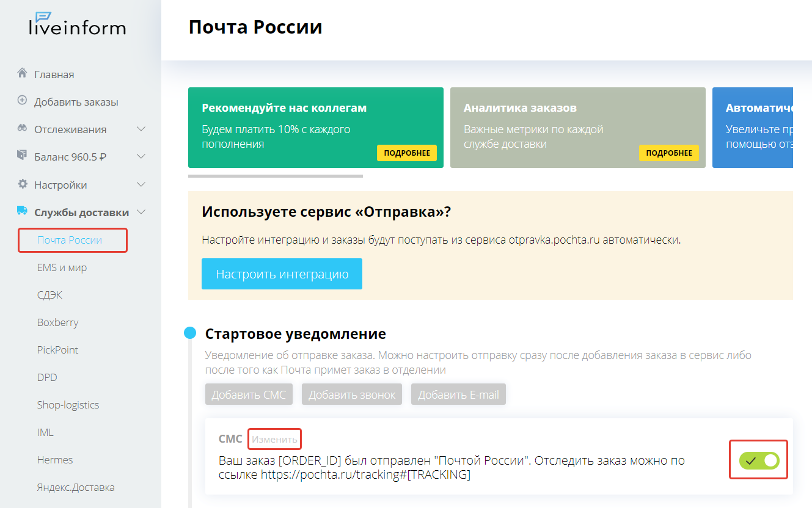This screenshot has height=508, width=812.
Task: Select Boxberry delivery service
Action: (x=57, y=322)
